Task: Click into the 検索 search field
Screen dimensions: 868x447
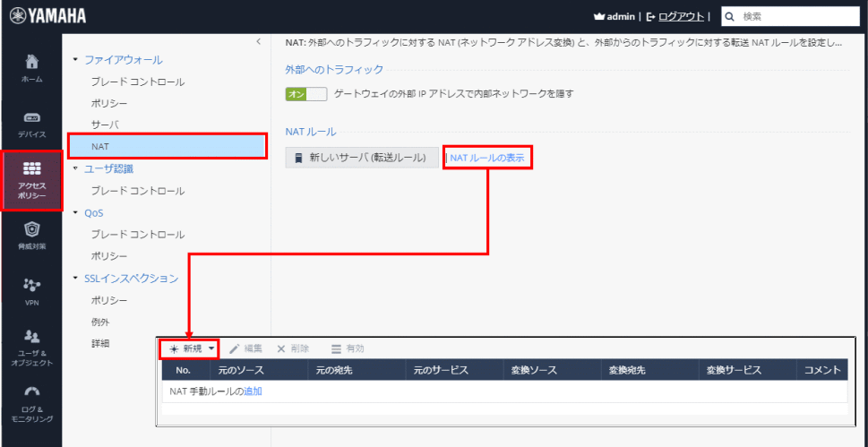Action: tap(797, 16)
